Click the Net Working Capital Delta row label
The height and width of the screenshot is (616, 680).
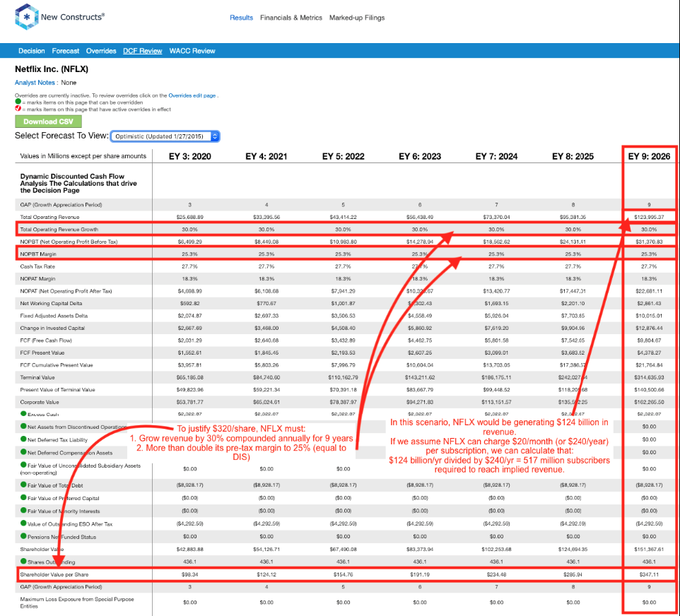coord(51,304)
